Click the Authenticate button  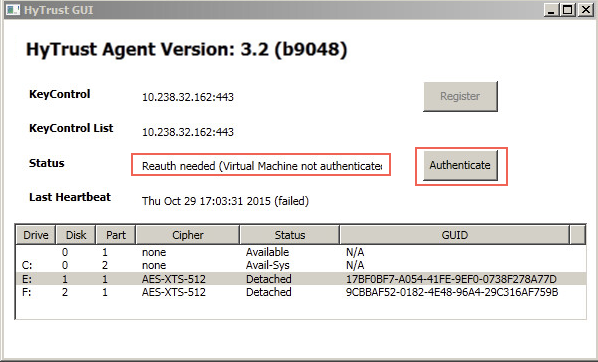coord(460,165)
